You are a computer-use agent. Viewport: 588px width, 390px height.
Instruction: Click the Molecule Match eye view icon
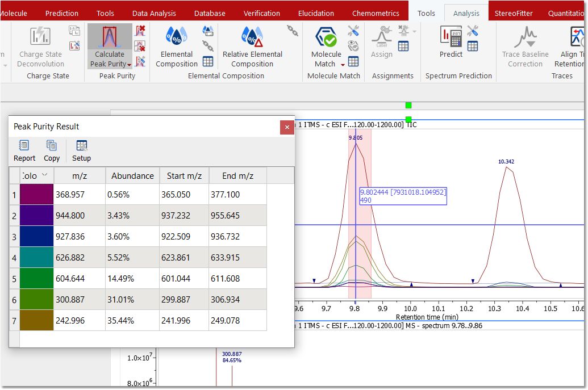[353, 46]
